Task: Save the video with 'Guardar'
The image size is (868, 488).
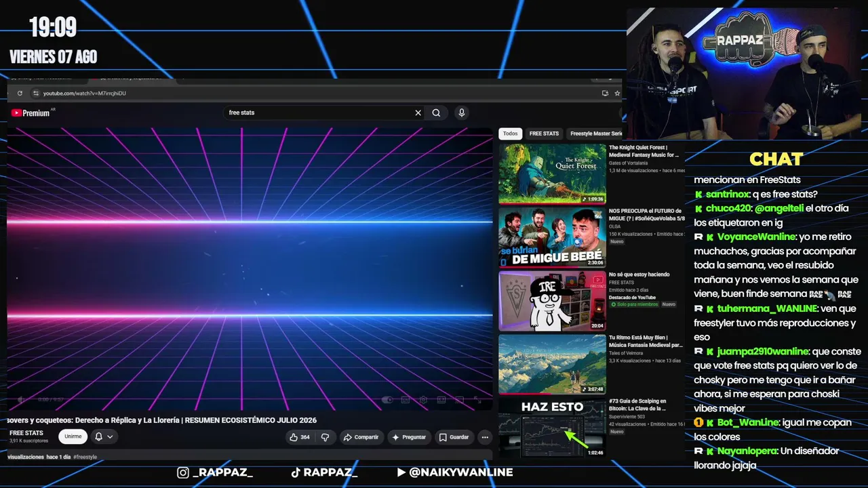Action: pos(454,437)
